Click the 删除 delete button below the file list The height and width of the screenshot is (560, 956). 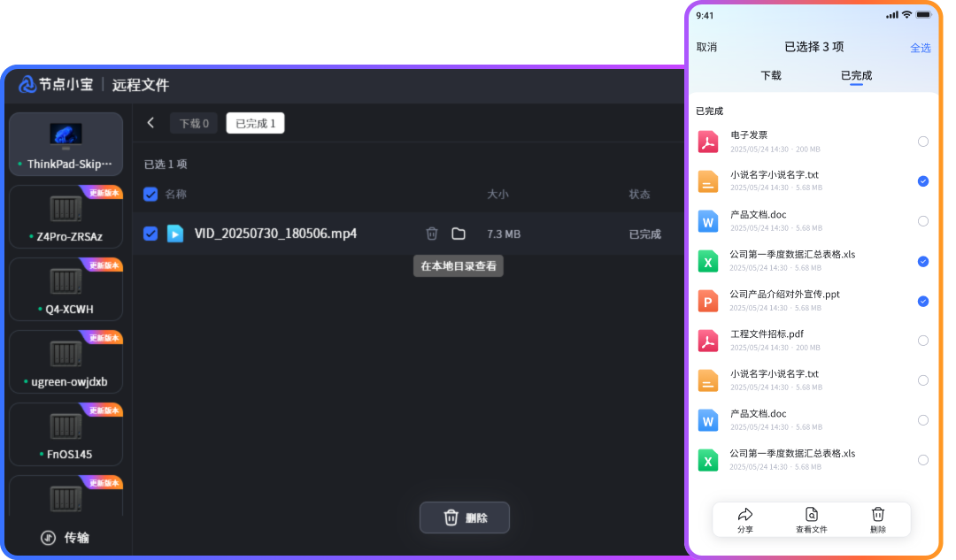coord(464,517)
